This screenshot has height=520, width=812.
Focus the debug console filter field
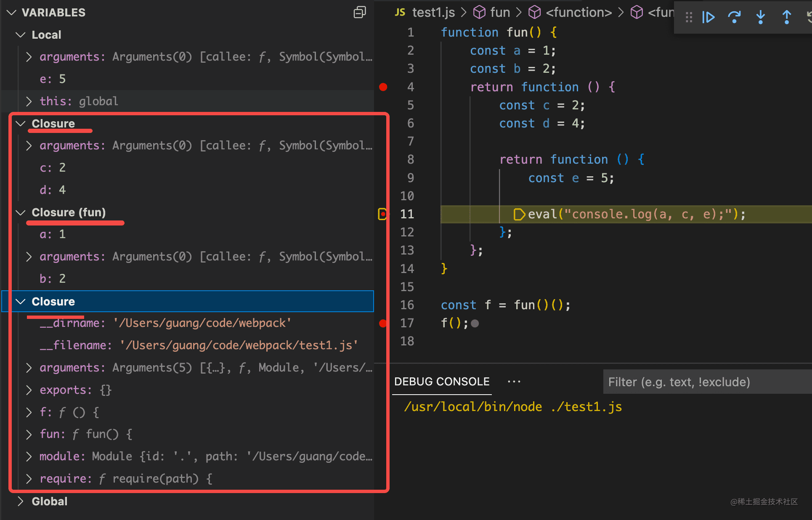(x=708, y=382)
